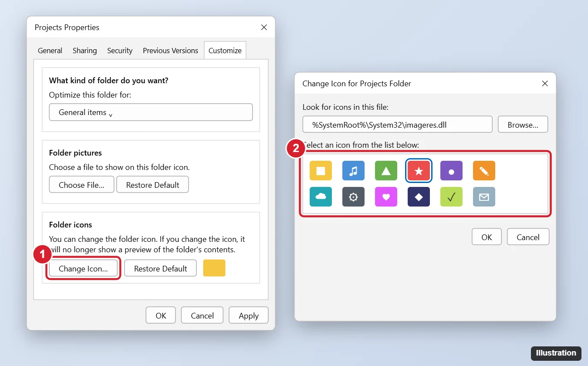This screenshot has height=366, width=588.
Task: Choose the lime checkmark icon
Action: (x=451, y=197)
